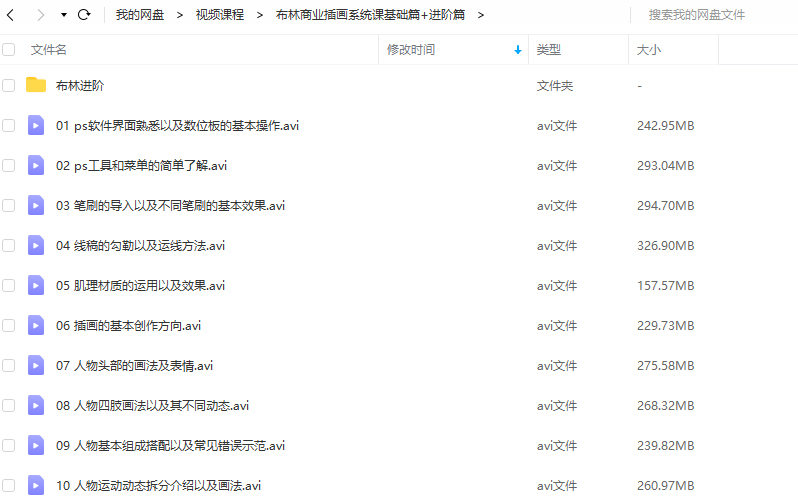Sort files by 文件名 column header
Screen dimensions: 798x502
click(x=49, y=49)
